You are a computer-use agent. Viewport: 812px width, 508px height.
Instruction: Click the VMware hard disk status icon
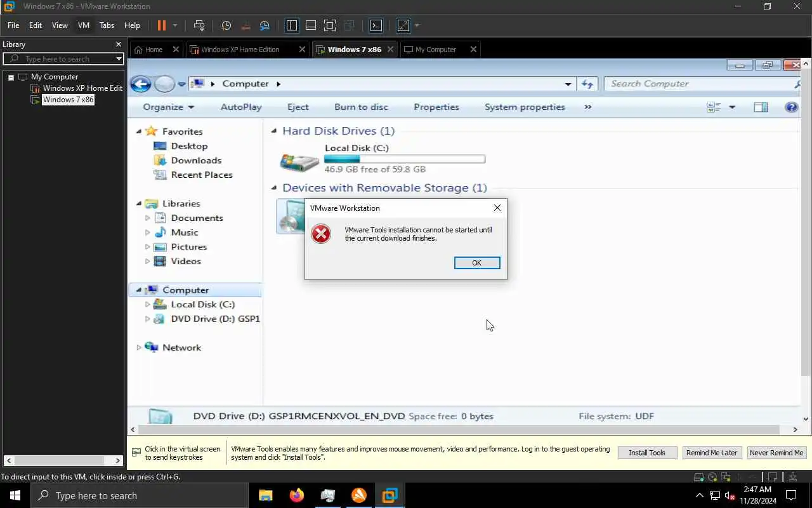(x=698, y=477)
